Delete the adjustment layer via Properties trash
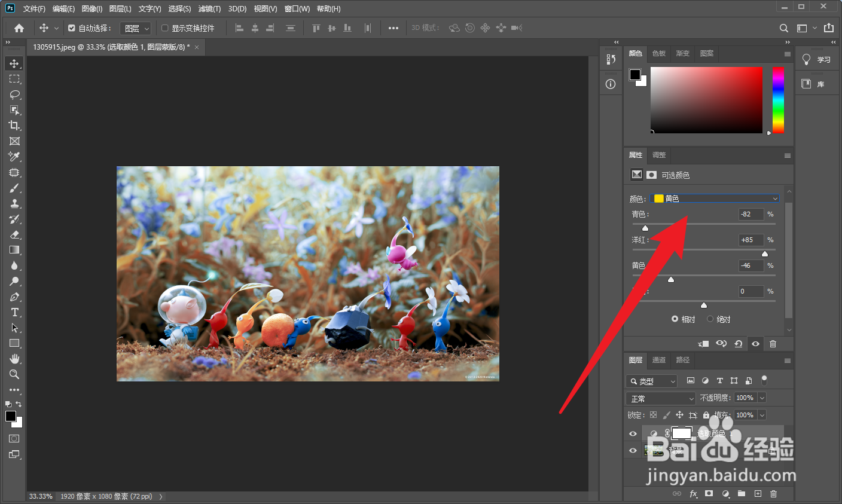 tap(773, 344)
